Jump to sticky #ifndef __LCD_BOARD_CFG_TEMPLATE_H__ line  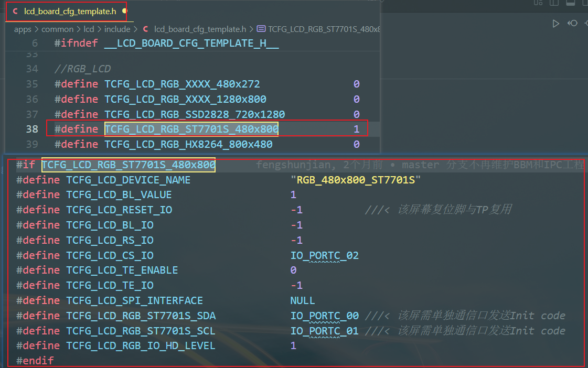(166, 43)
